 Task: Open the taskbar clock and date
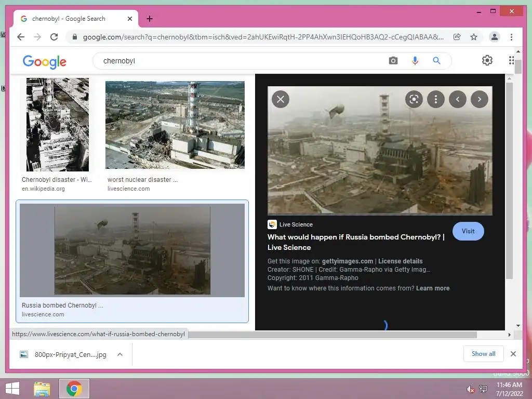click(x=509, y=389)
